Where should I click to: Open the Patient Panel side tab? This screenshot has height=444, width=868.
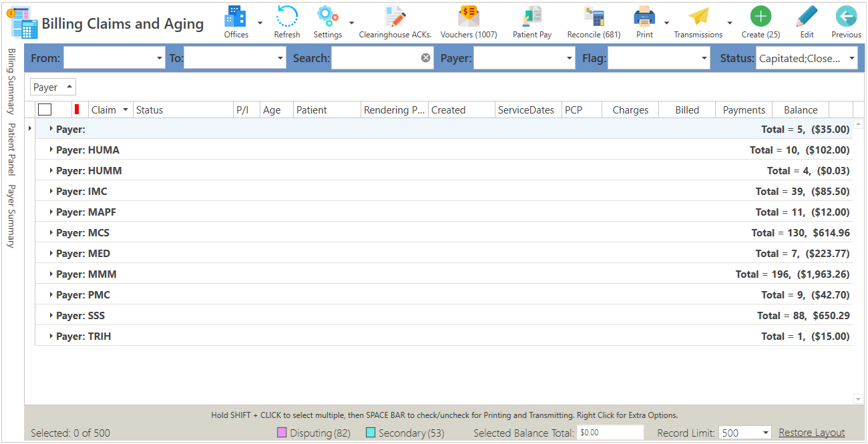[x=11, y=149]
